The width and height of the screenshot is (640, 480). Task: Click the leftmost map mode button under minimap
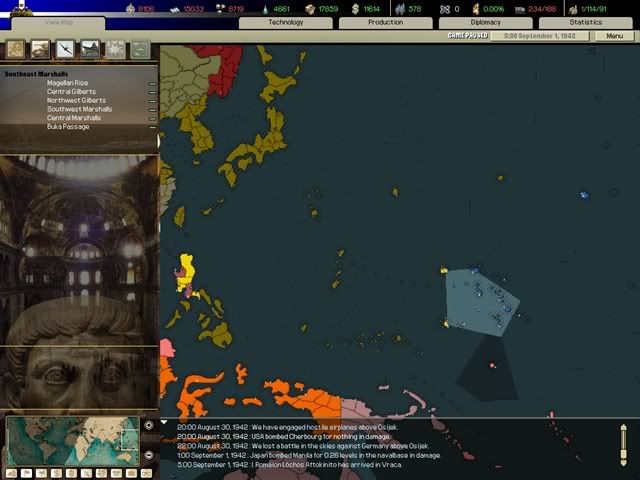12,472
